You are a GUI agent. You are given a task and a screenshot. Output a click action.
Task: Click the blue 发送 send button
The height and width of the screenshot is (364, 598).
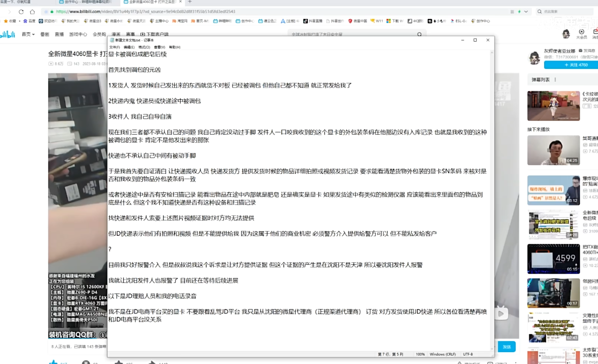click(x=507, y=347)
